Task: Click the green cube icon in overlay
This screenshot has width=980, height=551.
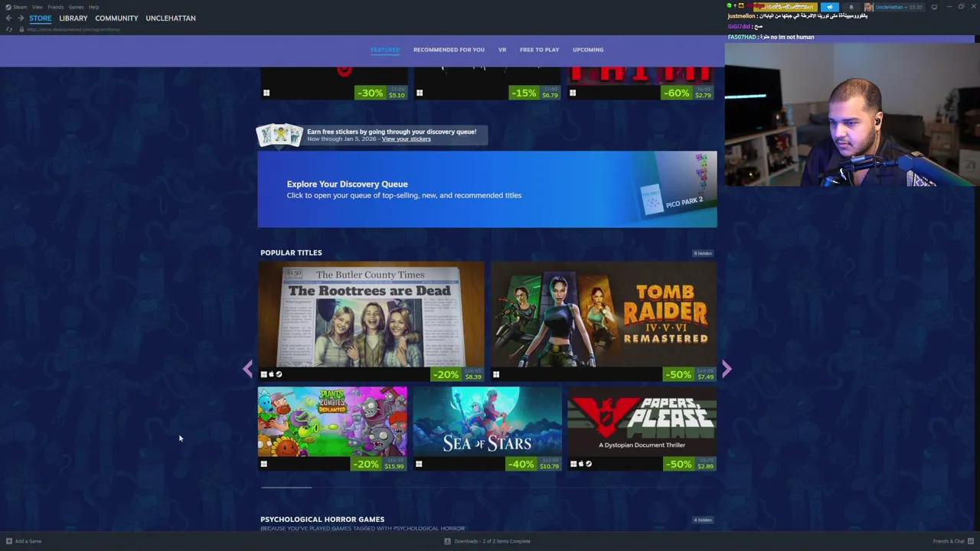Action: (730, 6)
